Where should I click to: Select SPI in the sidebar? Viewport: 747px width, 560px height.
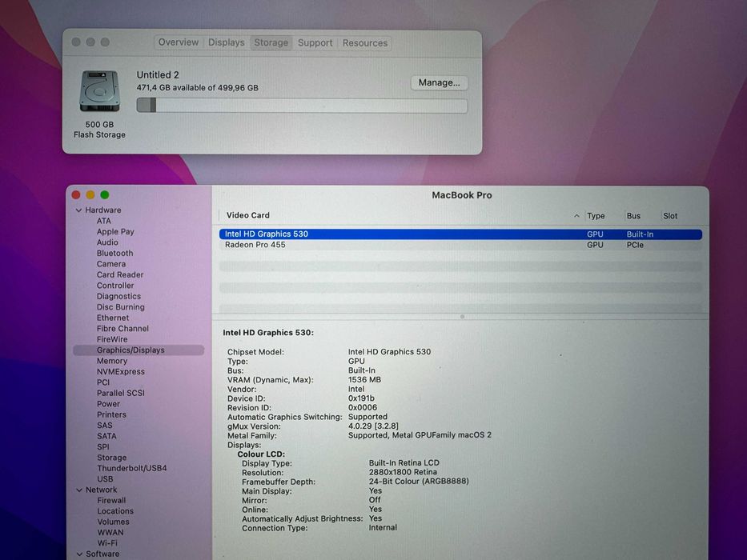(103, 447)
